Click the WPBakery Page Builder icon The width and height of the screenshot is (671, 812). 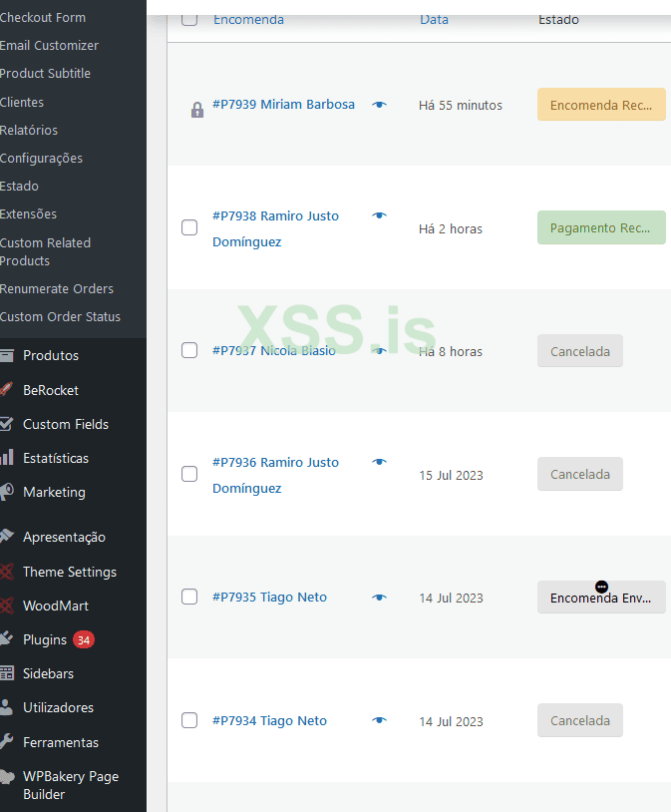tap(7, 776)
